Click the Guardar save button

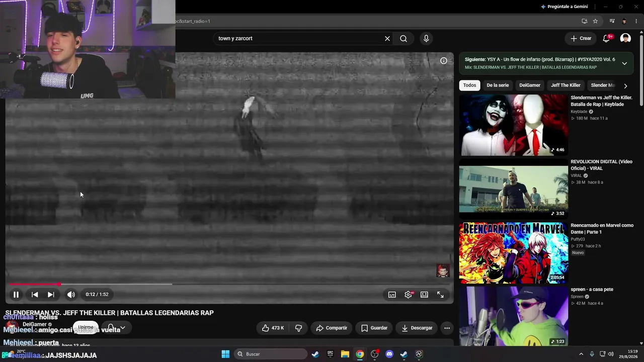pyautogui.click(x=374, y=328)
